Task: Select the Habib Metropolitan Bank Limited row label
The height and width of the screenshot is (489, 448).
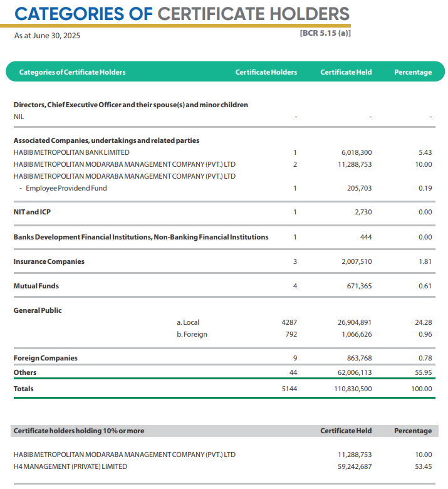Action: [x=71, y=152]
